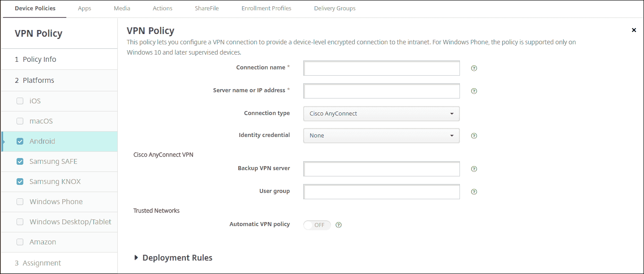
Task: Open the Connection type dropdown
Action: pyautogui.click(x=382, y=114)
